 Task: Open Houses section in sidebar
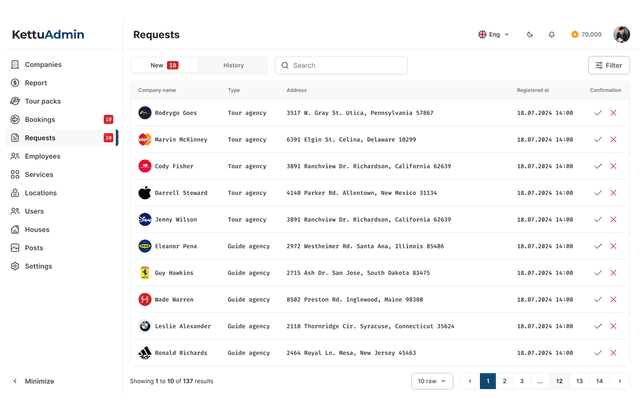(37, 229)
